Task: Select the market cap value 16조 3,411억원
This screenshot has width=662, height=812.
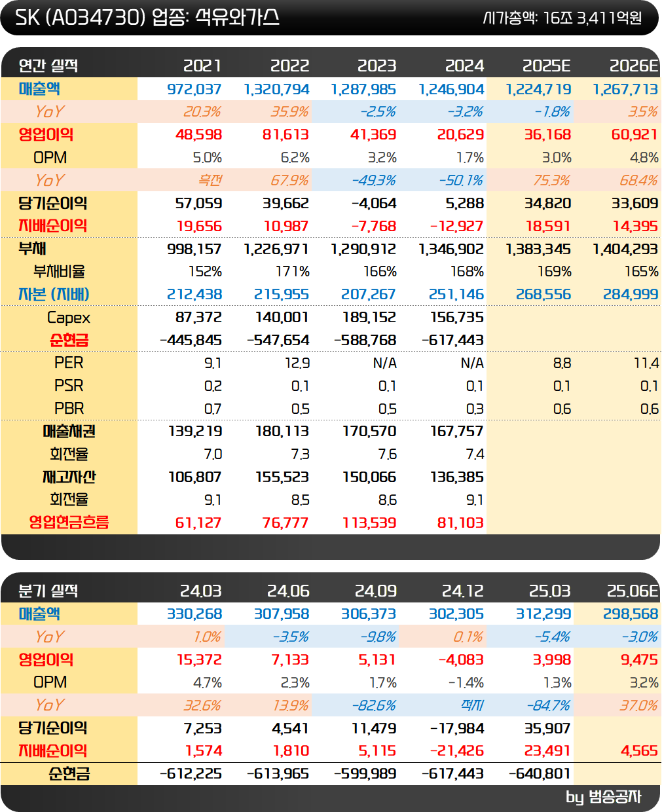Action: pos(592,18)
